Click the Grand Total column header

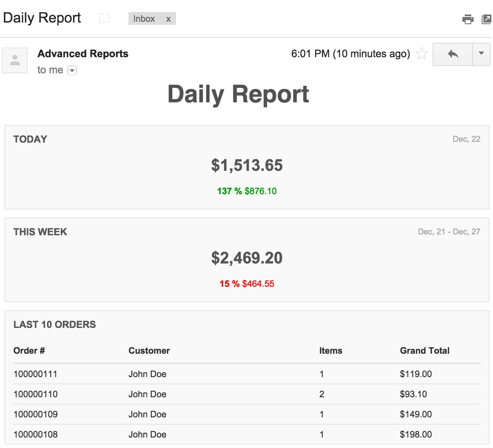pyautogui.click(x=425, y=351)
